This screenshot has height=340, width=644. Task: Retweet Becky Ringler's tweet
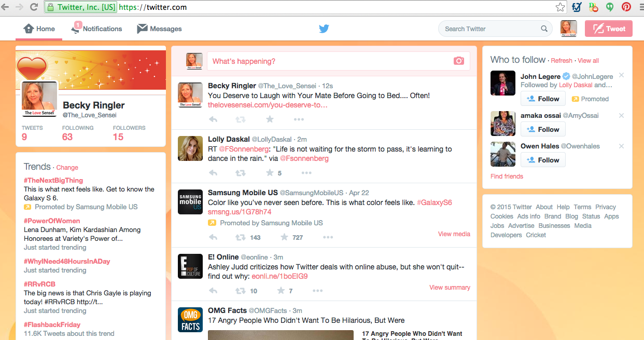pyautogui.click(x=241, y=119)
